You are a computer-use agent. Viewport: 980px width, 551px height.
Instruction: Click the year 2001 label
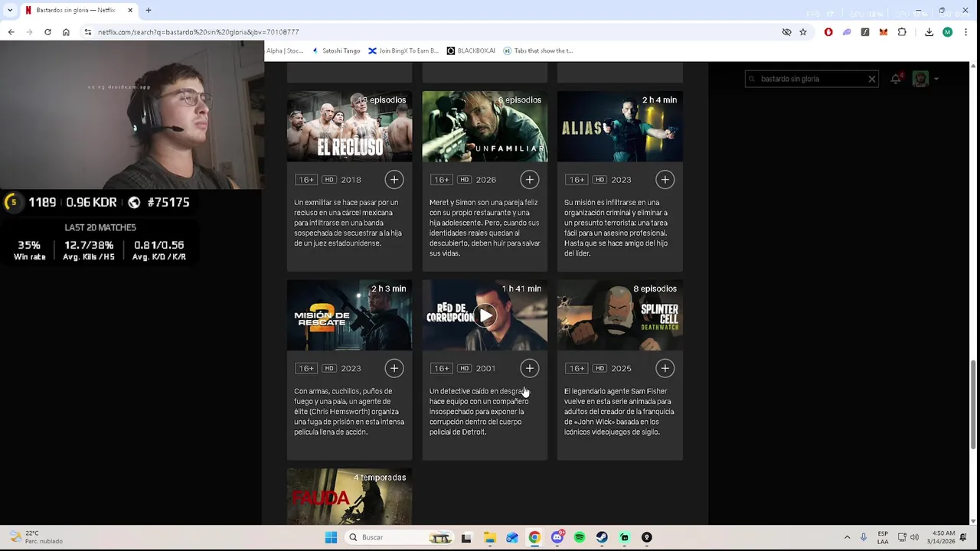(x=485, y=369)
